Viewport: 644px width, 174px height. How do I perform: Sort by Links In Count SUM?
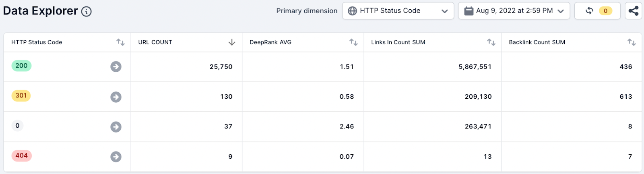(491, 42)
